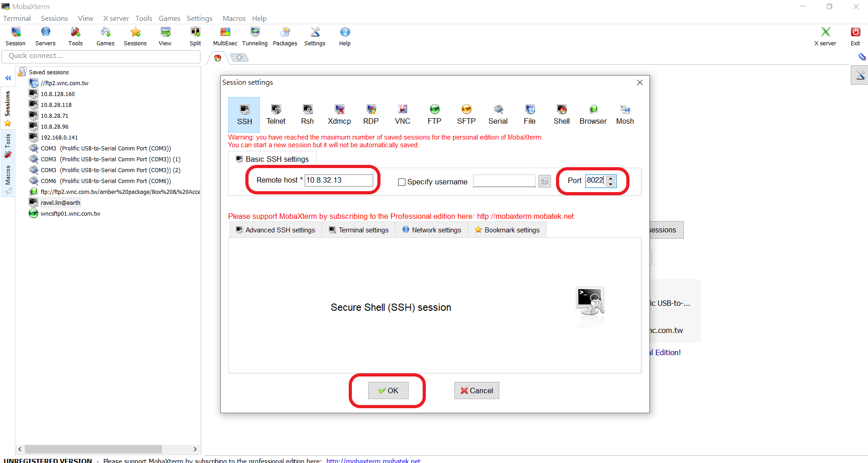This screenshot has width=868, height=463.
Task: Click the Remote host input field
Action: [x=339, y=180]
